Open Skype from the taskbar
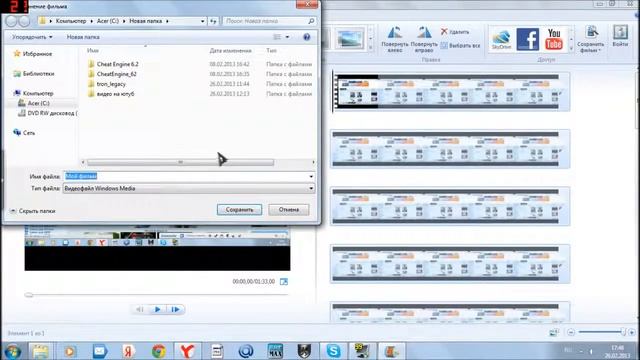640x360 pixels. pos(333,351)
